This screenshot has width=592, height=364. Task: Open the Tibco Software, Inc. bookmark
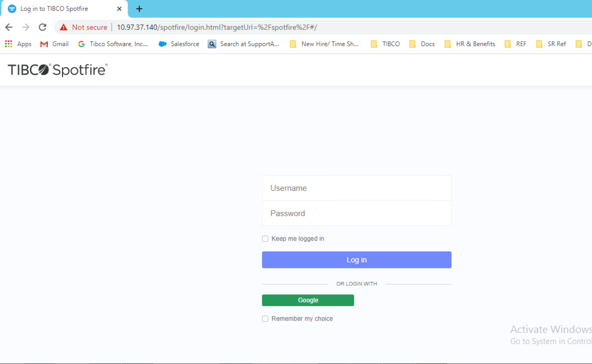113,44
